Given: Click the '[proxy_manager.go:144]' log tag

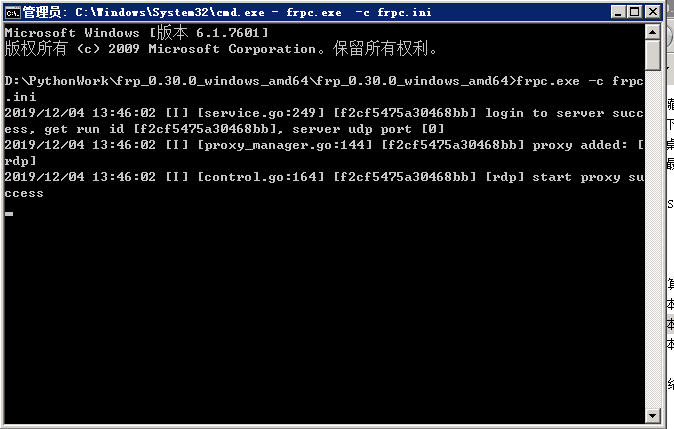Looking at the screenshot, I should pyautogui.click(x=285, y=145).
